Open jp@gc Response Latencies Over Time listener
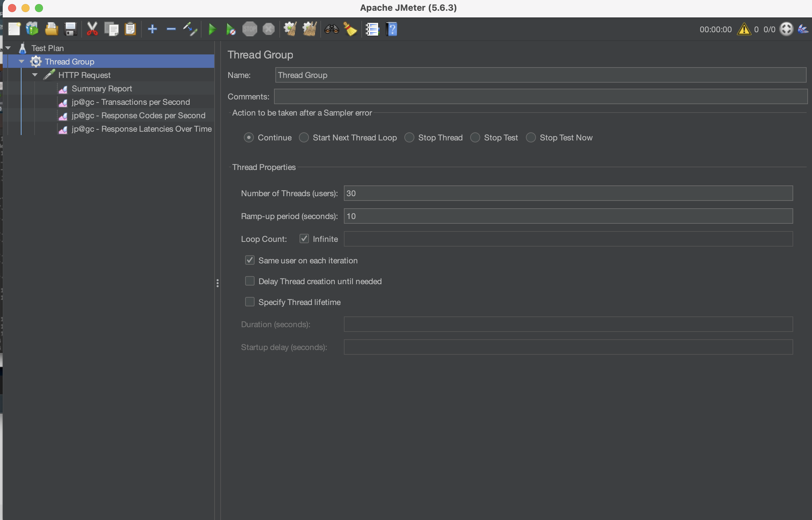The width and height of the screenshot is (812, 520). coord(141,129)
